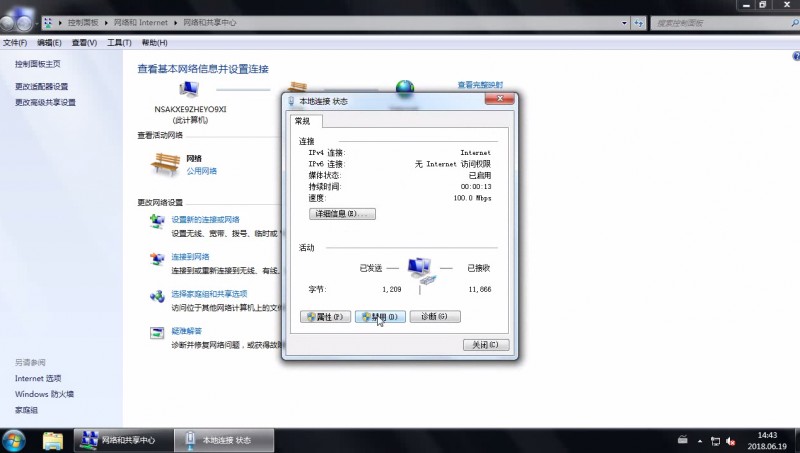Click 网络和共享中心 in address breadcrumb
Image resolution: width=800 pixels, height=453 pixels.
(210, 22)
